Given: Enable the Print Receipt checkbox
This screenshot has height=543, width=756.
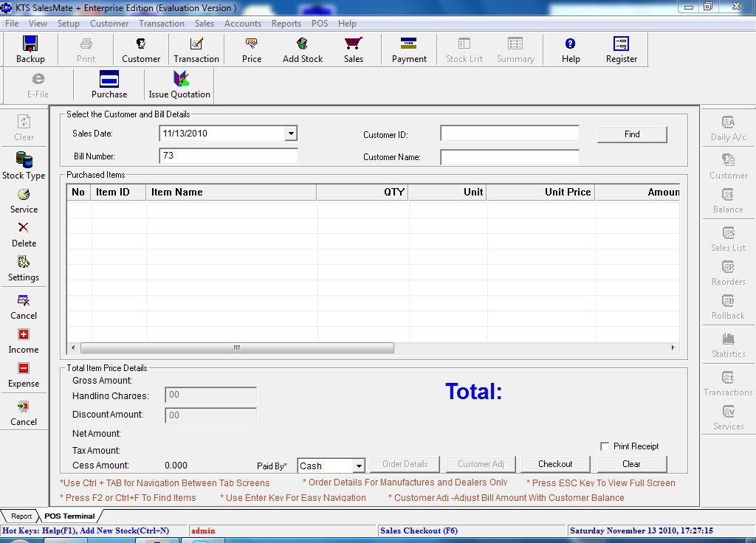Looking at the screenshot, I should coord(605,446).
